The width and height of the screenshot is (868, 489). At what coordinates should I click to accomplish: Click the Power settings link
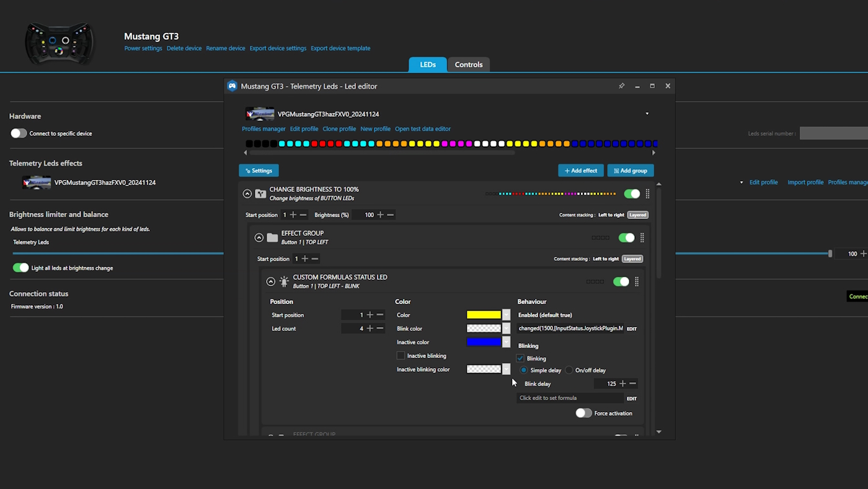(143, 48)
